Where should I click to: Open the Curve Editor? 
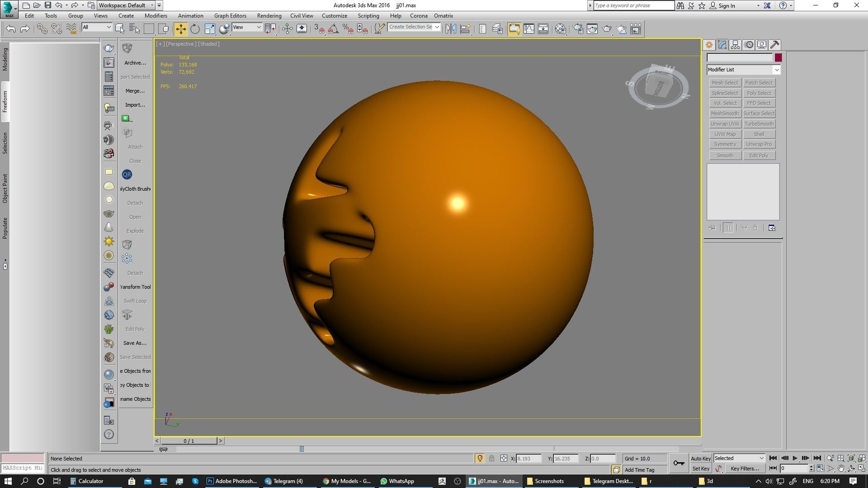tap(528, 29)
